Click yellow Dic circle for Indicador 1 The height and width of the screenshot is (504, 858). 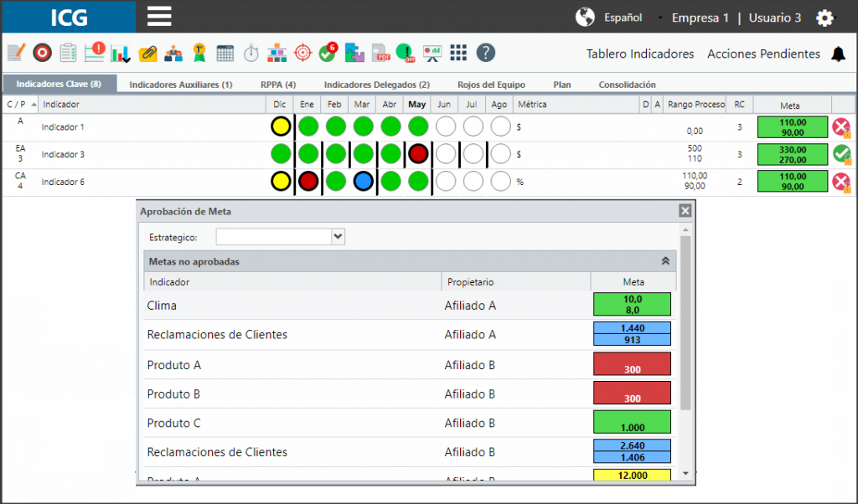pos(281,126)
